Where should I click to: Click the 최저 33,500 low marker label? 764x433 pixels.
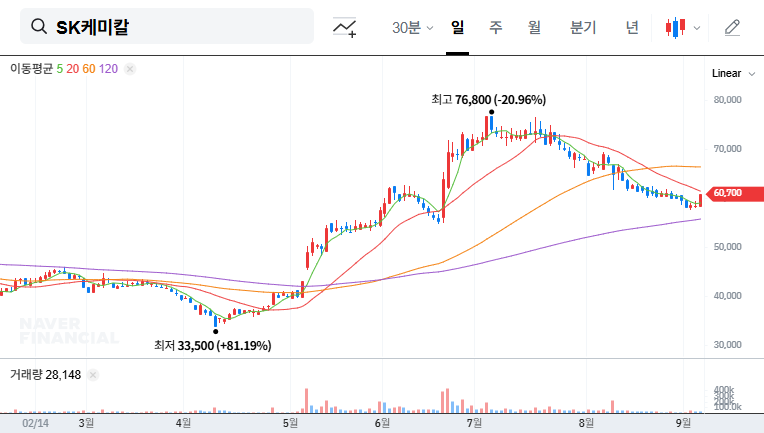pos(212,346)
